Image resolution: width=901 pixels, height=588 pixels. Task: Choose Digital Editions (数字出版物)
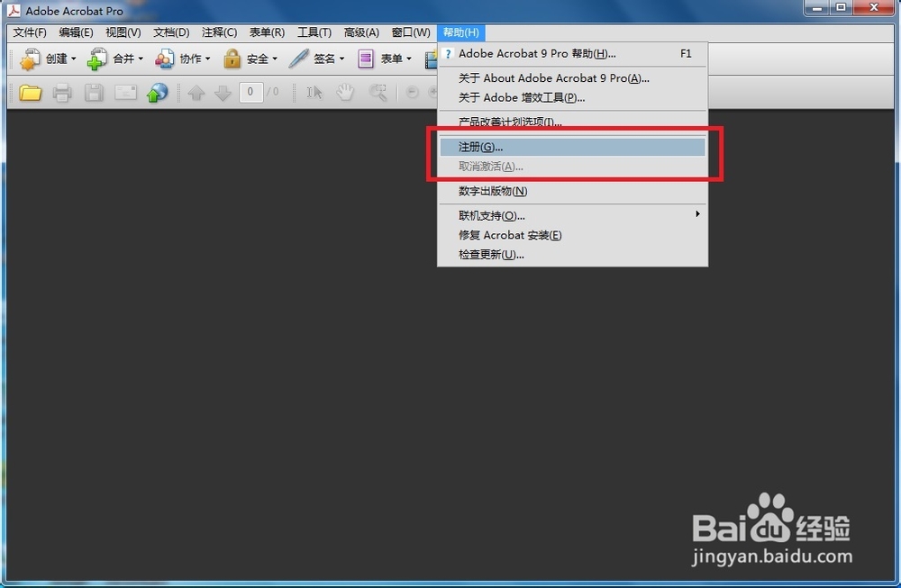[573, 191]
